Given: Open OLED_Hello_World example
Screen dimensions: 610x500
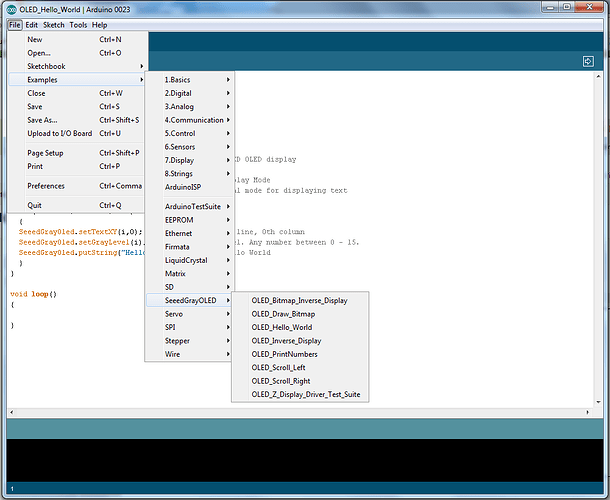Looking at the screenshot, I should coord(300,327).
